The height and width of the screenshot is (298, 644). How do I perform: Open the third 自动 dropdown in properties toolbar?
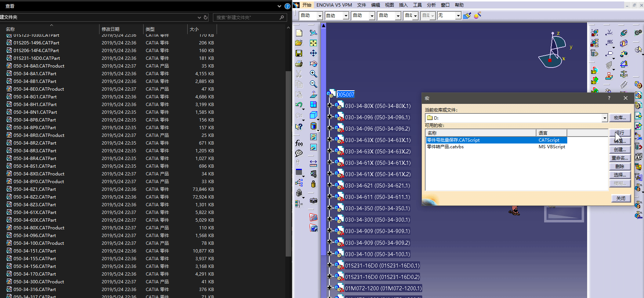tap(372, 16)
